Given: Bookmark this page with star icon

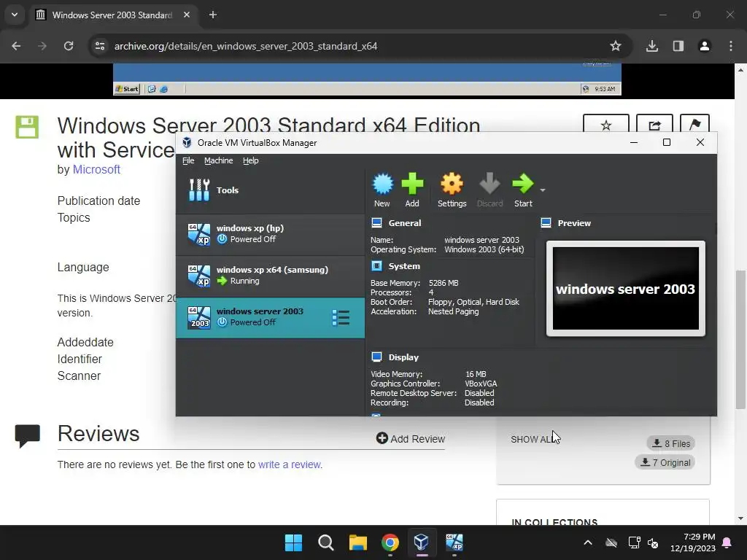Looking at the screenshot, I should (616, 46).
